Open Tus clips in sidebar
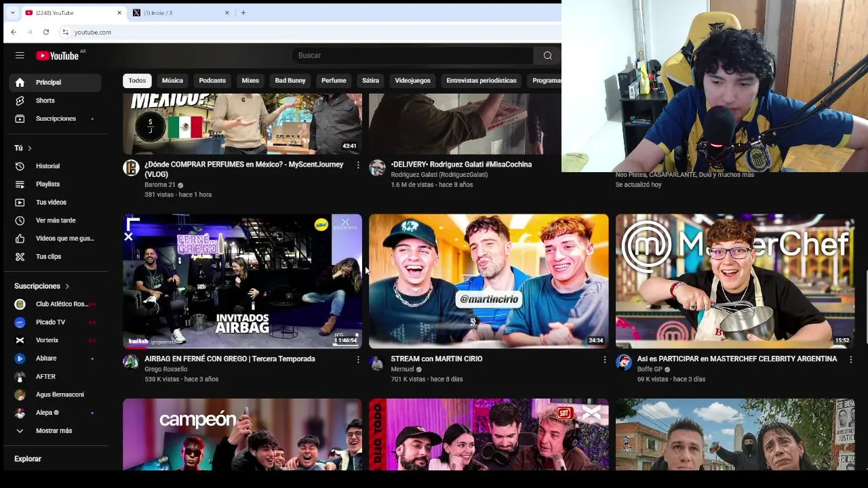 pyautogui.click(x=55, y=256)
